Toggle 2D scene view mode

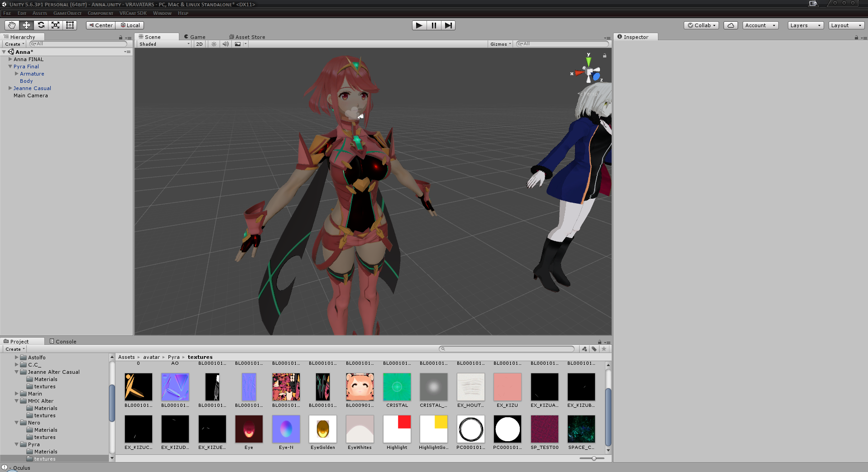point(199,44)
